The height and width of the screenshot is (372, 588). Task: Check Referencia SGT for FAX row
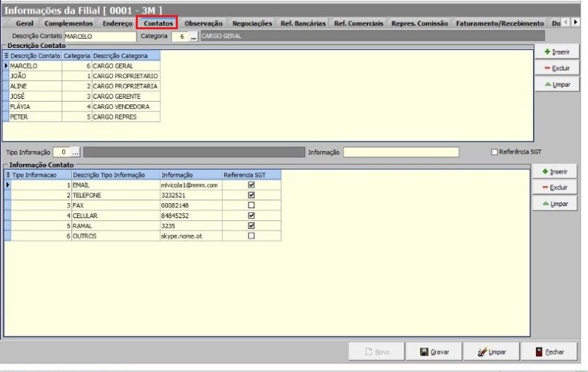[x=251, y=205]
